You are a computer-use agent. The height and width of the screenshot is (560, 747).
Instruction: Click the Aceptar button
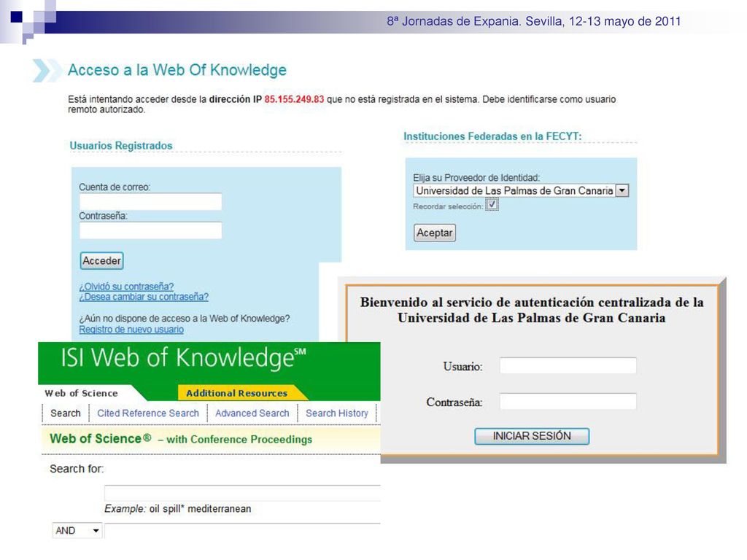click(435, 233)
